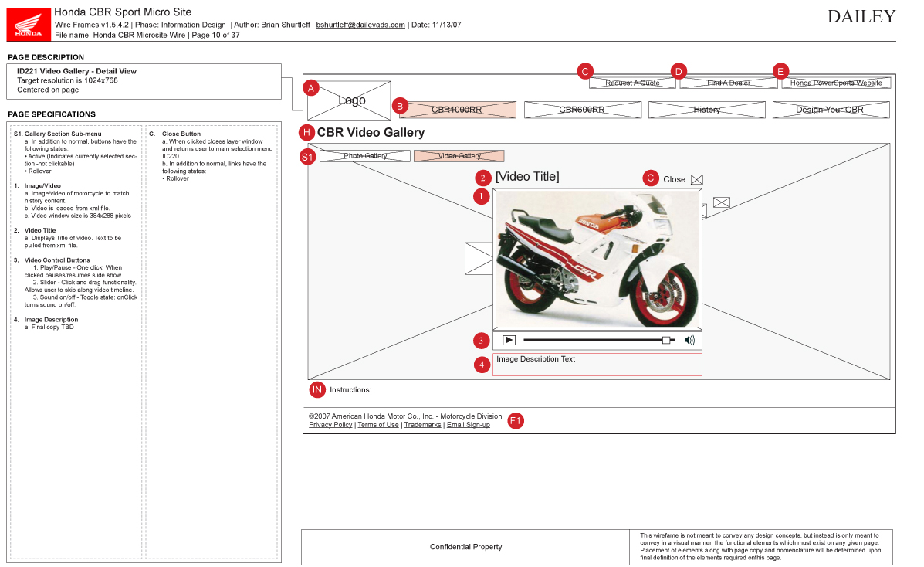Open Honda PowerSports Website link
Viewport: 924px width, 567px height.
pyautogui.click(x=836, y=83)
